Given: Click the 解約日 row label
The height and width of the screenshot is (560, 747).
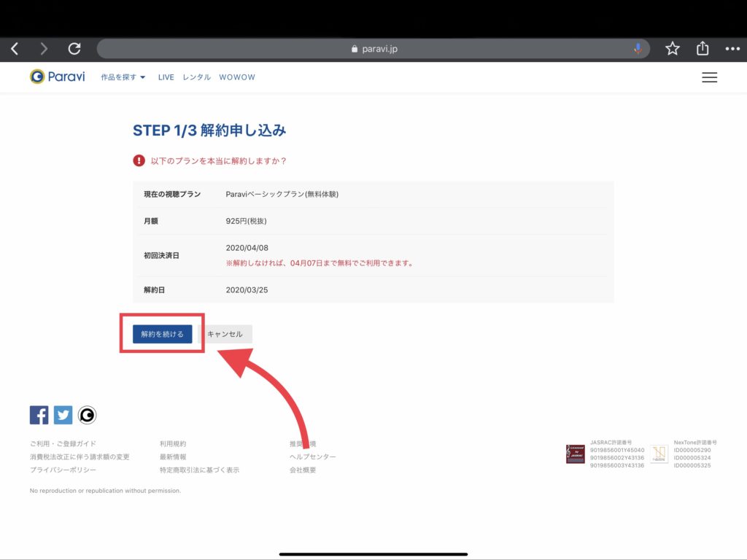Looking at the screenshot, I should pyautogui.click(x=155, y=290).
